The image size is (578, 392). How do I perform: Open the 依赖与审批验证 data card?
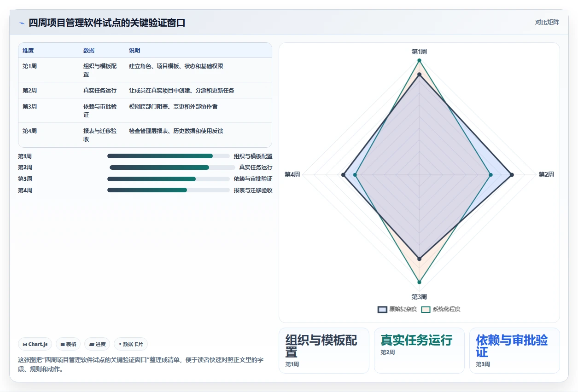coord(514,351)
